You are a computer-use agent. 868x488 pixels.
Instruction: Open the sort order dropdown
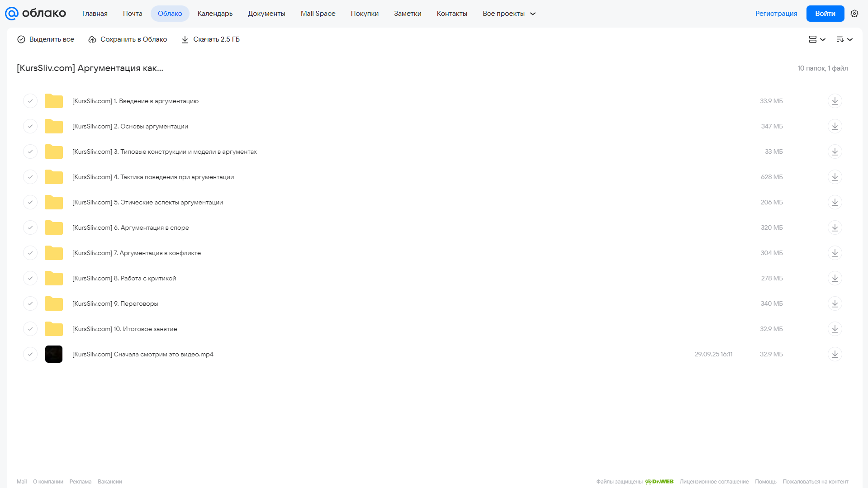[844, 39]
